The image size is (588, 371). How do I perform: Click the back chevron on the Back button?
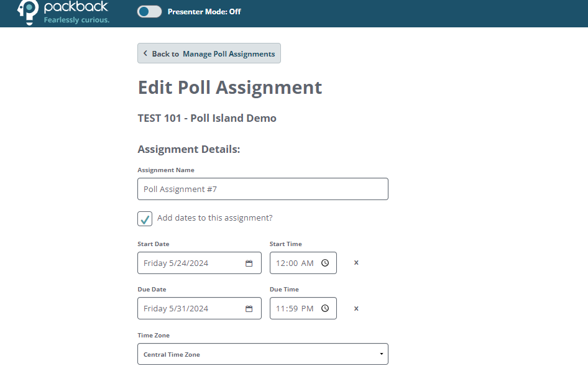145,53
